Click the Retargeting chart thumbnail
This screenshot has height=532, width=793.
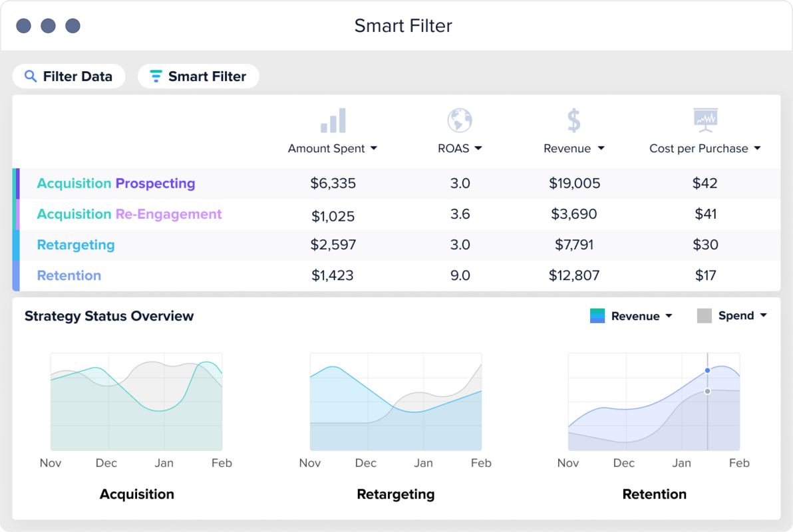(396, 402)
